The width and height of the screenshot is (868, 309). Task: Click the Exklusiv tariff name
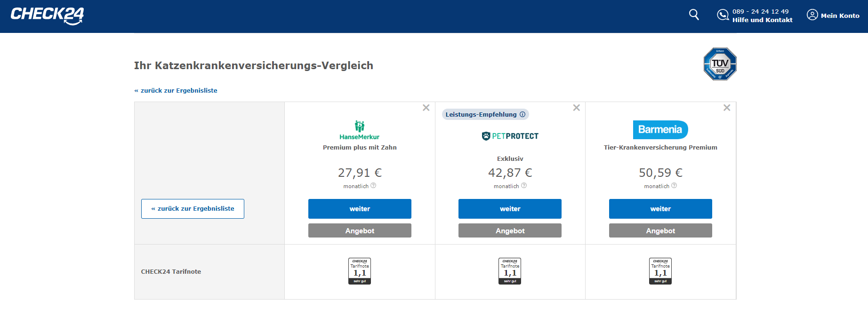510,158
